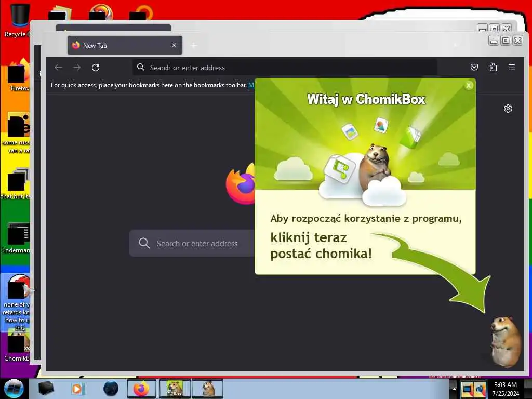The height and width of the screenshot is (399, 532).
Task: Reload the page with refresh icon
Action: tap(96, 68)
